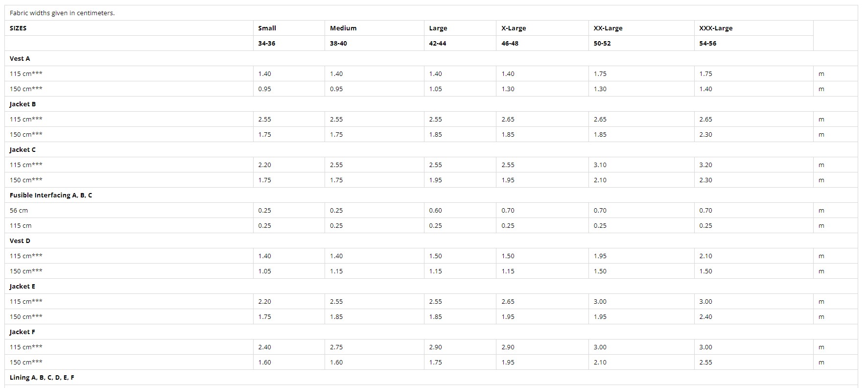Select the Jacket B section heading
The image size is (868, 388).
(x=23, y=104)
